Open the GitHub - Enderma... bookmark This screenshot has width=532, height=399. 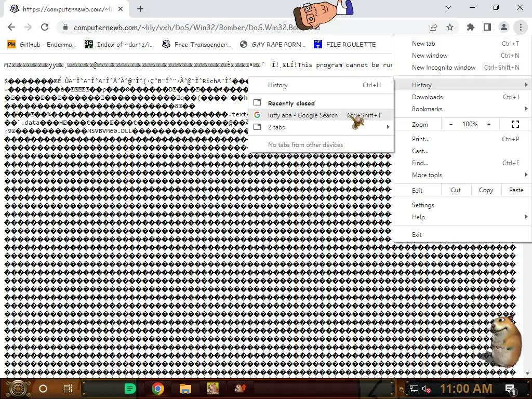coord(42,45)
